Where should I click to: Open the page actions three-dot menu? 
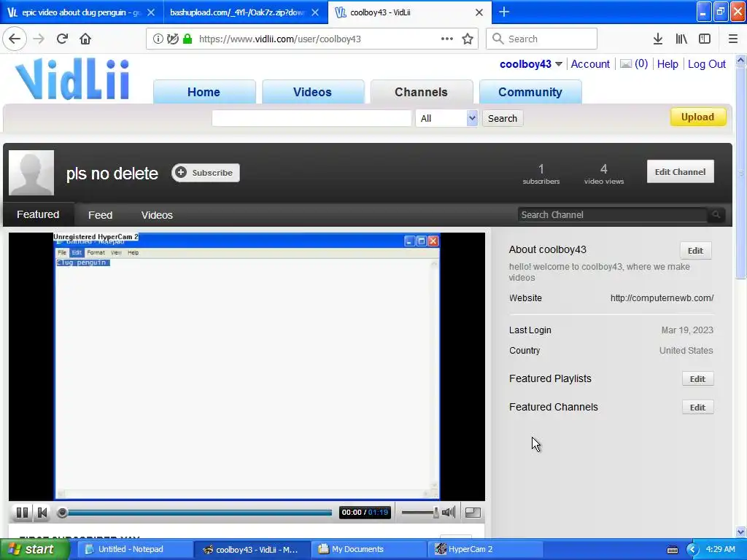(447, 39)
